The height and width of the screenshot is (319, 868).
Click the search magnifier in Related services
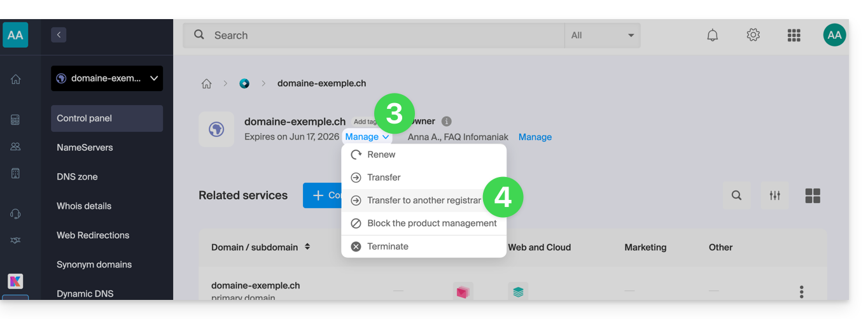tap(736, 195)
